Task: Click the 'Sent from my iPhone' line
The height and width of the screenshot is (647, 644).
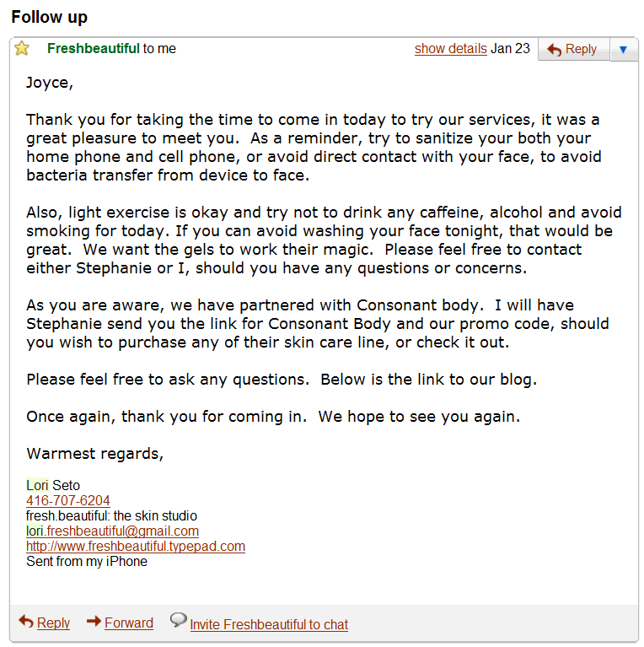Action: pyautogui.click(x=86, y=561)
